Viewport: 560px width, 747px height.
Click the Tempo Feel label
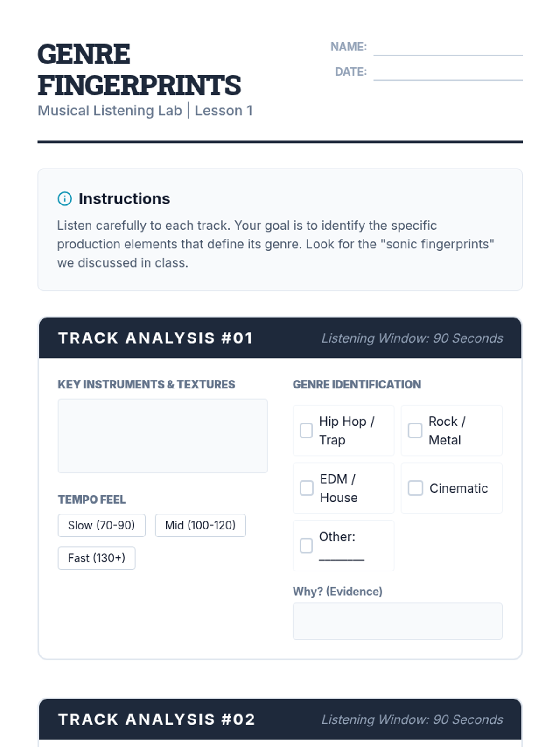[x=91, y=500]
